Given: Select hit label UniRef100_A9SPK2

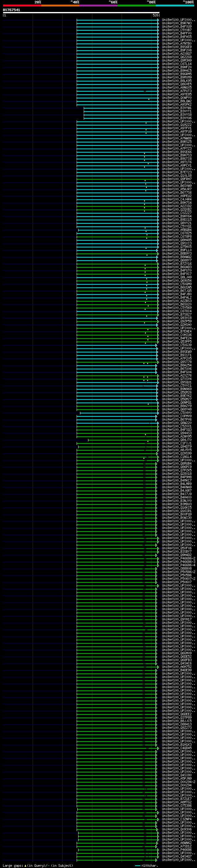Looking at the screenshot, I should 177,104.
